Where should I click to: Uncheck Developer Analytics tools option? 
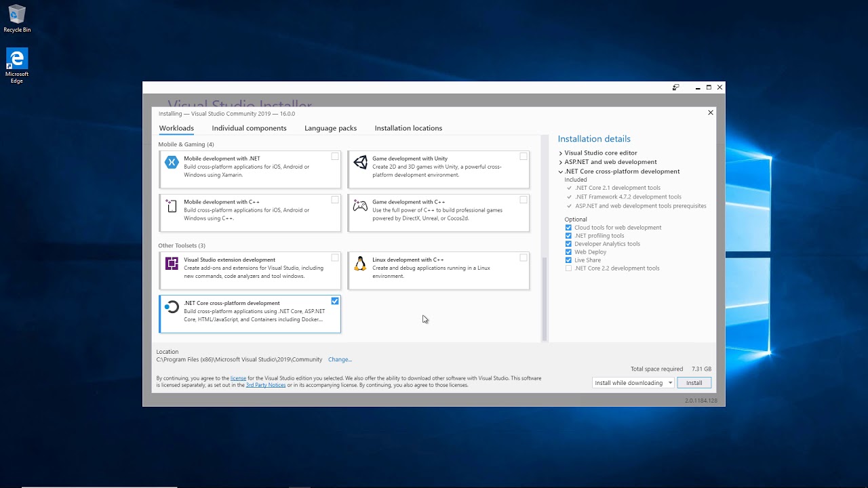point(568,244)
